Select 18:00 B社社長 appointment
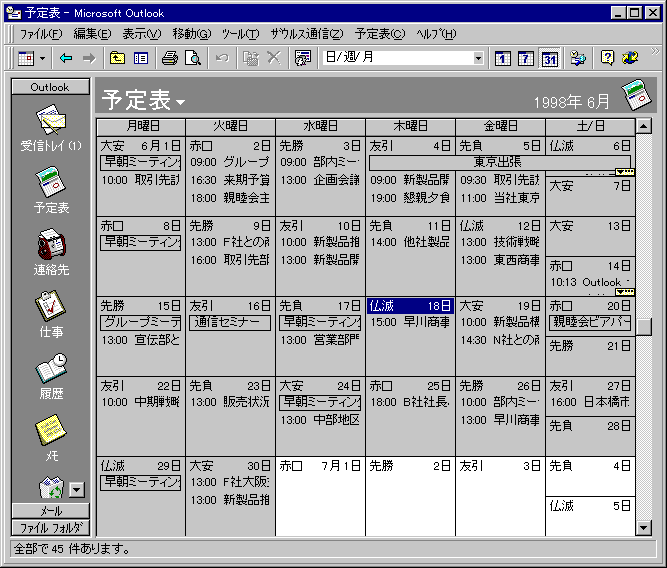 pyautogui.click(x=410, y=402)
